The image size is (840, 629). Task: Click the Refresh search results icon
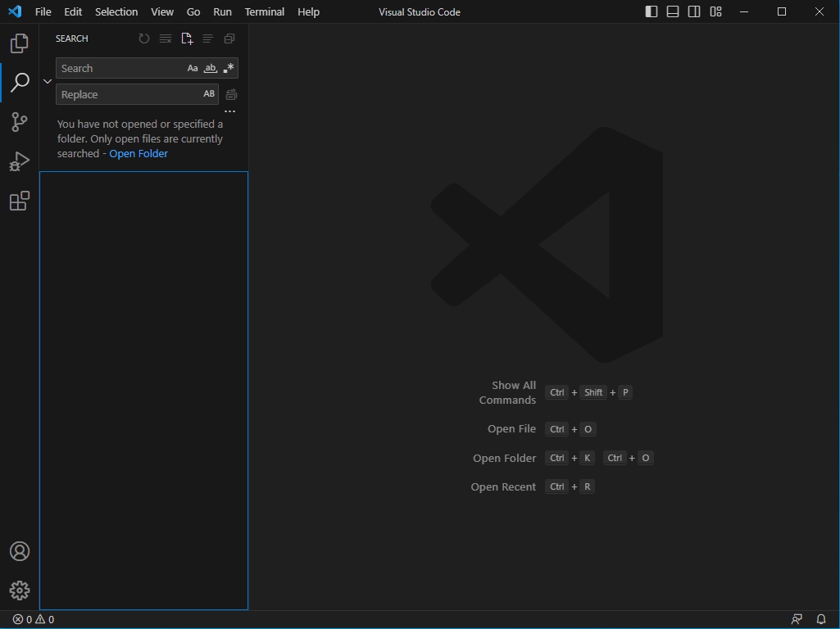coord(144,38)
